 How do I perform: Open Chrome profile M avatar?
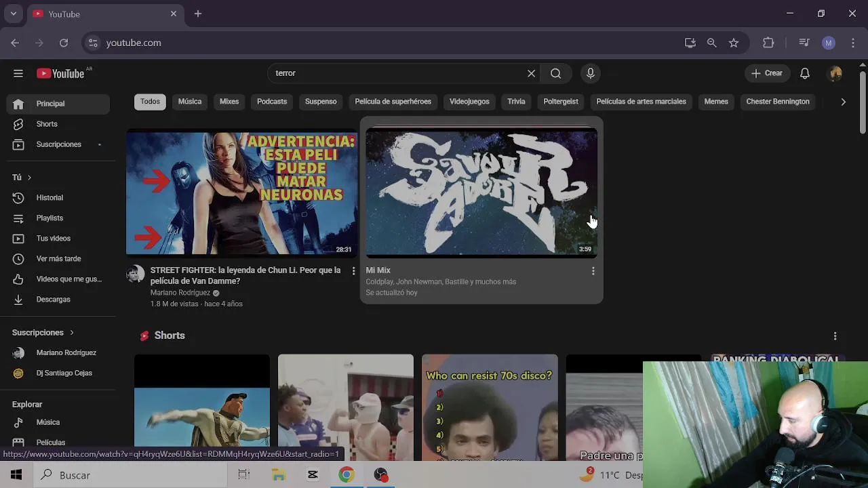pyautogui.click(x=829, y=43)
